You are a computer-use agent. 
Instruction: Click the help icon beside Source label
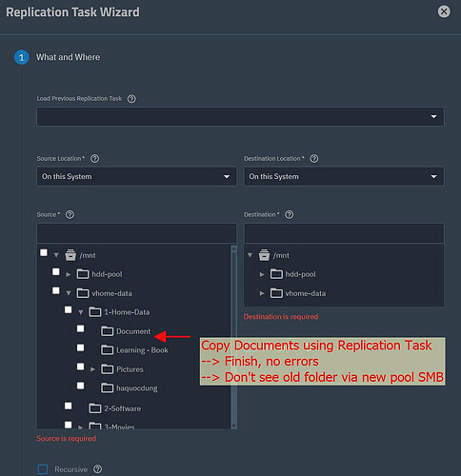pos(70,214)
